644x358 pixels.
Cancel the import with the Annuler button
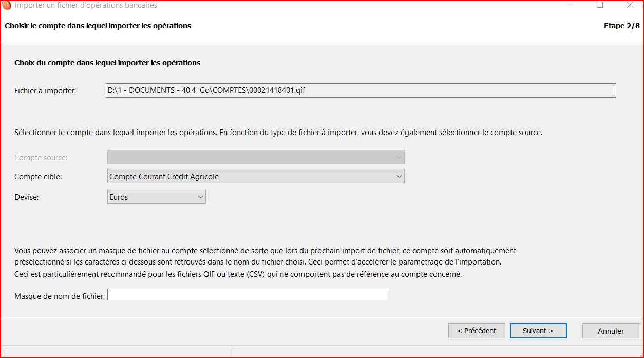coord(611,331)
